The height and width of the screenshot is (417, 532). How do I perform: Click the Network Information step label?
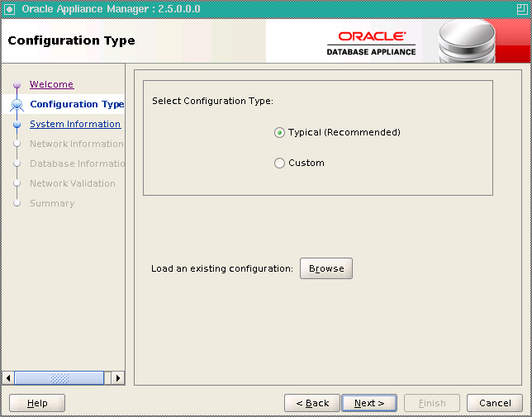[x=77, y=144]
